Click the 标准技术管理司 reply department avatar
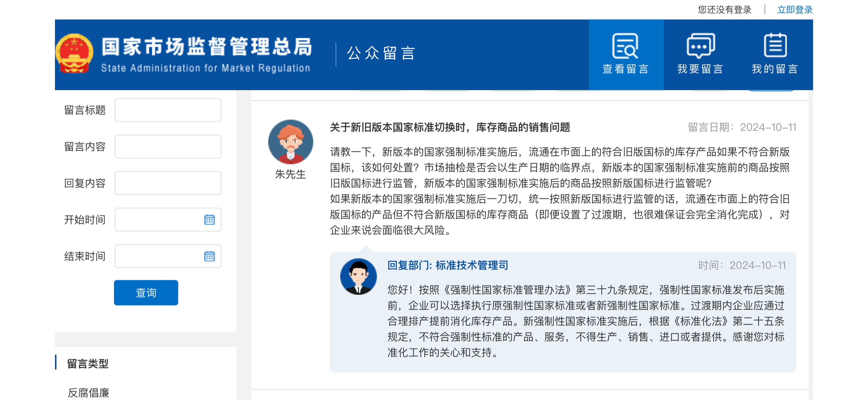 click(359, 276)
